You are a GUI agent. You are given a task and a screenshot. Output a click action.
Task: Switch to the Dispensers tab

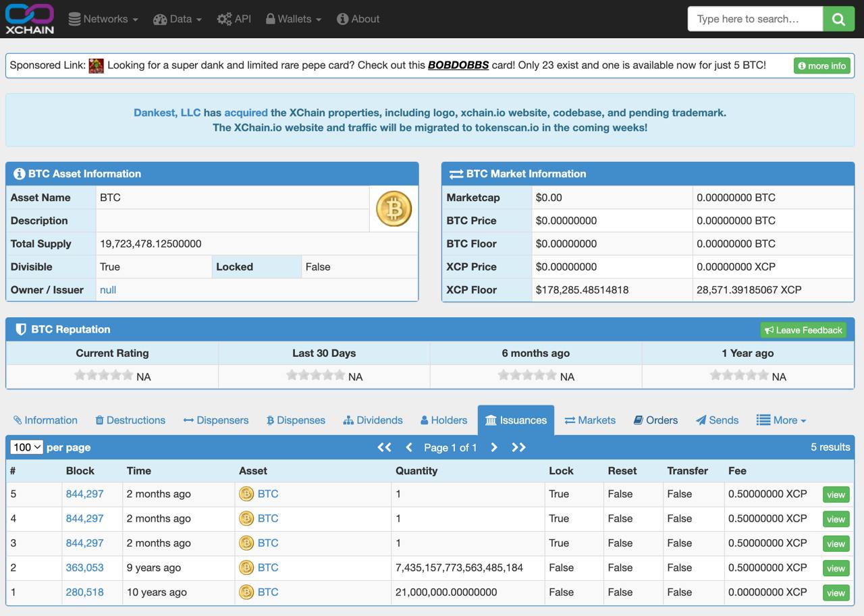click(216, 420)
